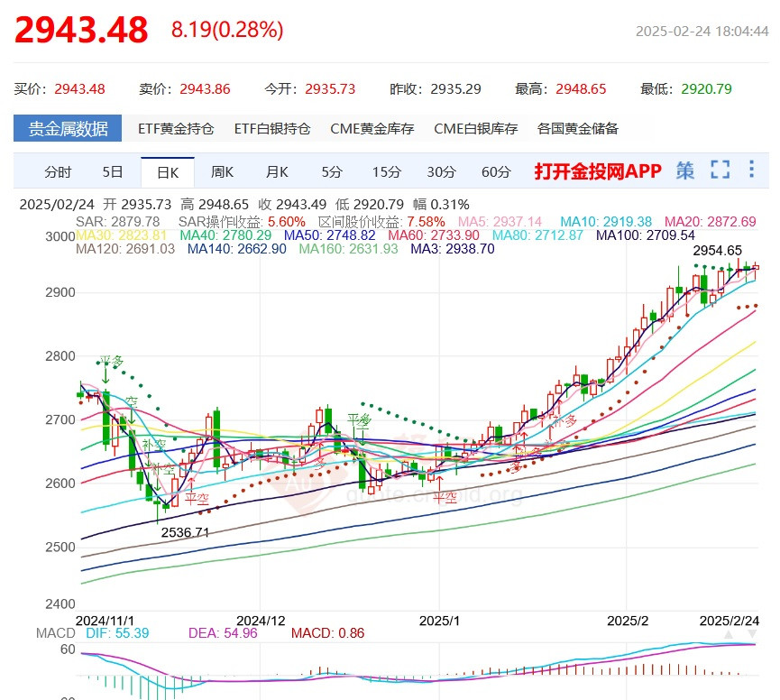
Task: Open CME黄金库存 data
Action: tap(372, 128)
